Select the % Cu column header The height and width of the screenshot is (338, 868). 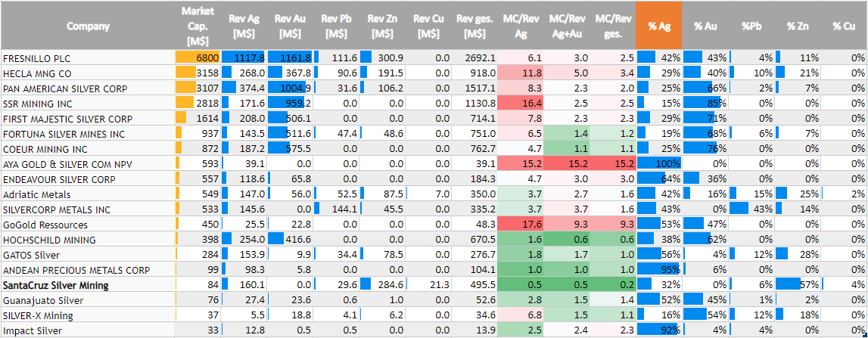tap(843, 26)
